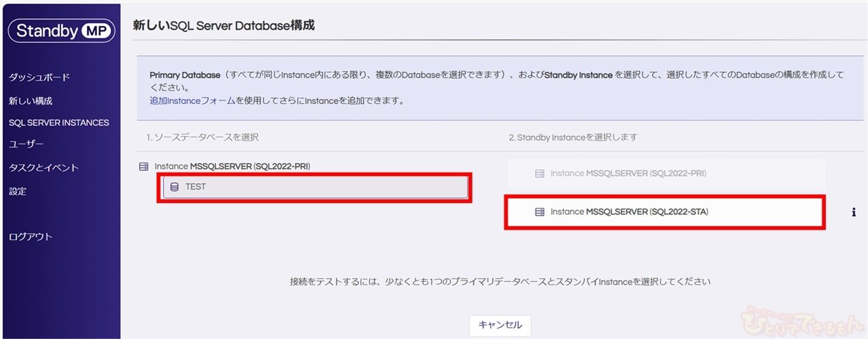Click the source Instance SQL2022-PRI server icon

(x=143, y=166)
